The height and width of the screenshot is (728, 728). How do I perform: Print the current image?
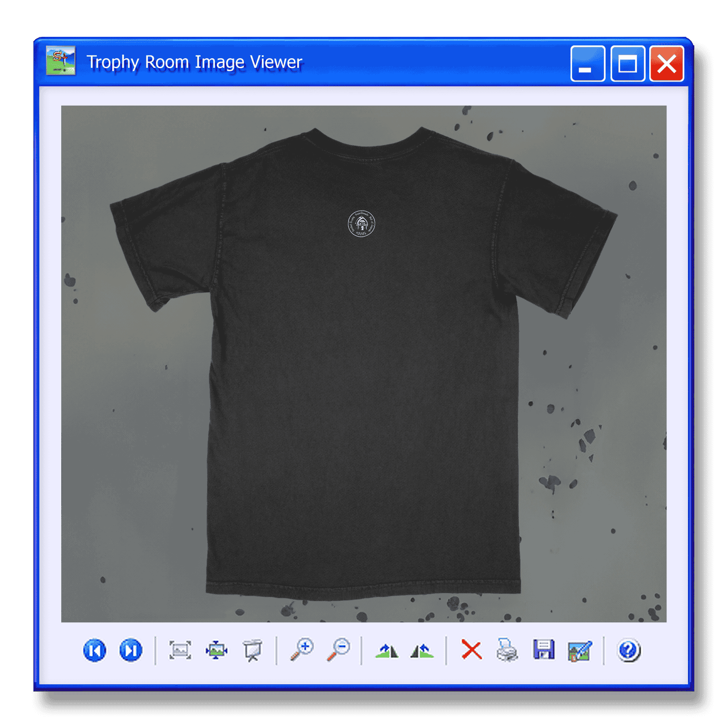(x=507, y=650)
